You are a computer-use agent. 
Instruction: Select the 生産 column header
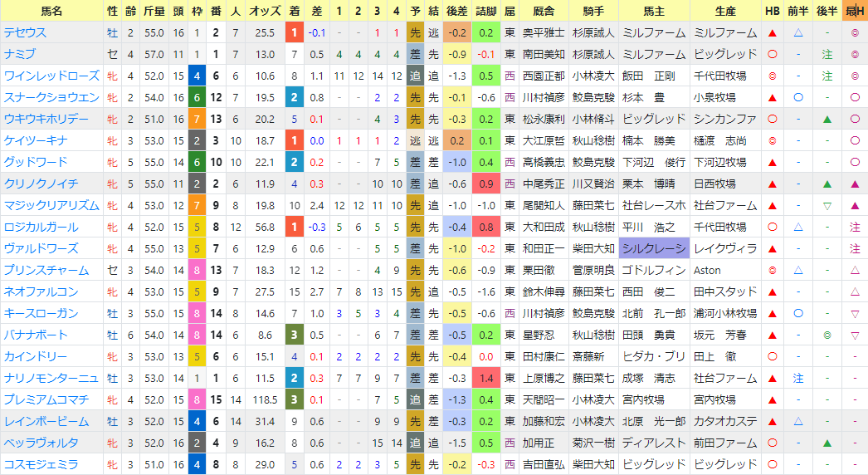tap(725, 11)
